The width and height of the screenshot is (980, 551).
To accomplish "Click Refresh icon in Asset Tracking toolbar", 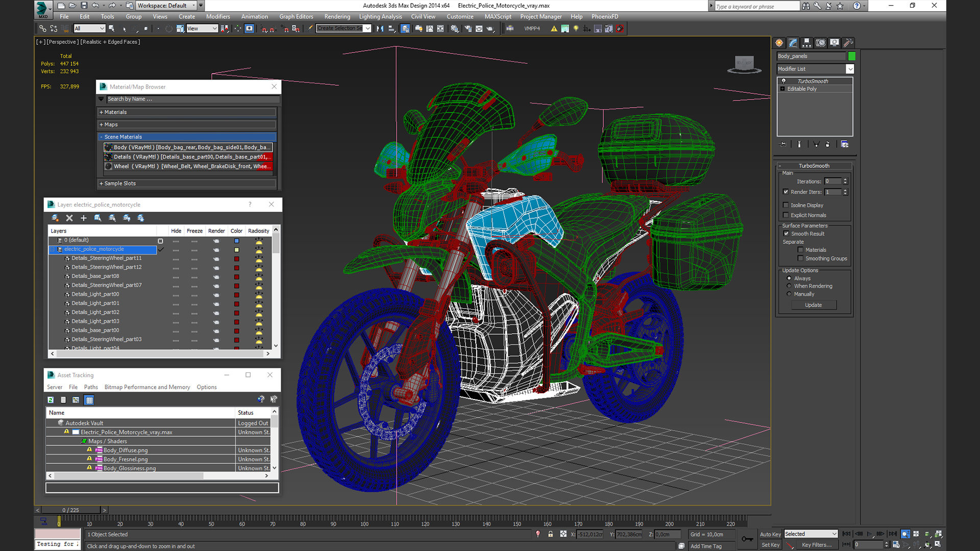I will coord(51,400).
